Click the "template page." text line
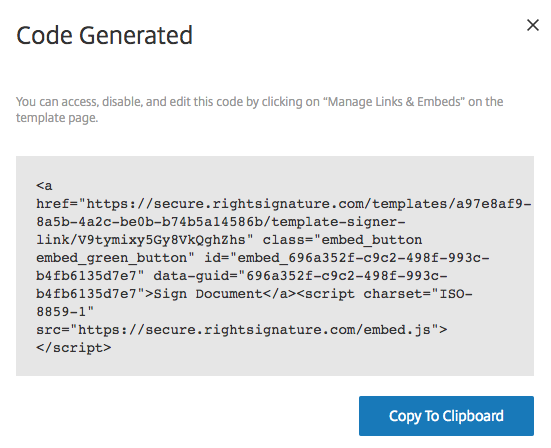This screenshot has height=448, width=551. tap(57, 118)
